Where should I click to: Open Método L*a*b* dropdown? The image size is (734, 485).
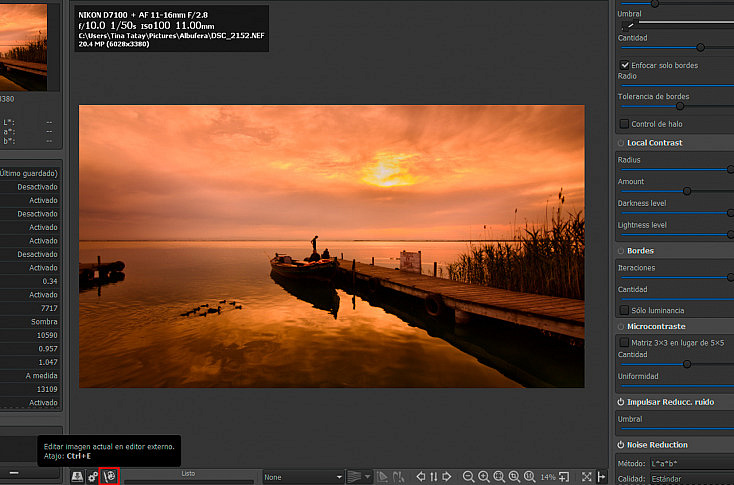coord(692,463)
